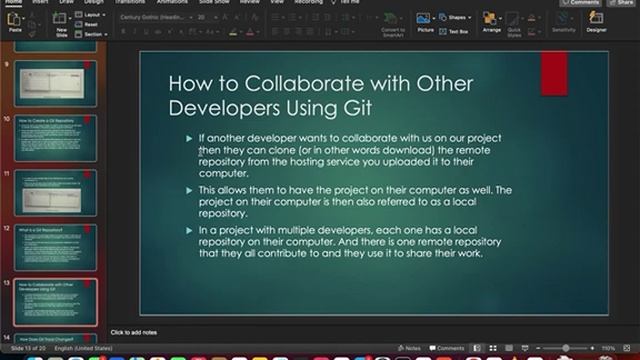This screenshot has height=360, width=640.
Task: Click the English (United States) language indicator
Action: point(83,348)
